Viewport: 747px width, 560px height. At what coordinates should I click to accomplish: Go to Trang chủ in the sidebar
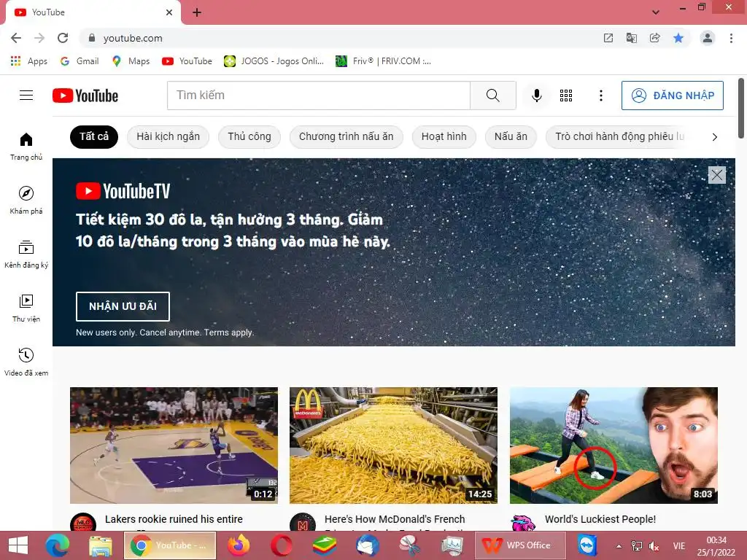pyautogui.click(x=26, y=146)
